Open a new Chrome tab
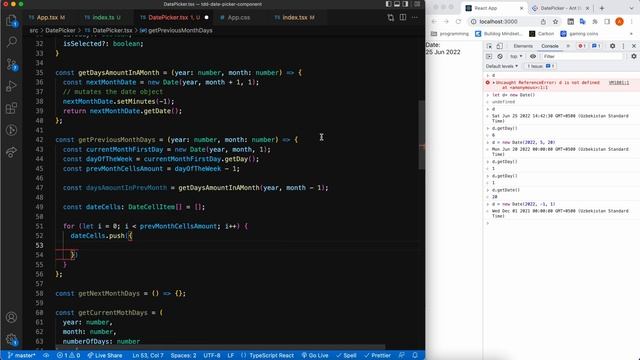This screenshot has width=640, height=360. [602, 8]
